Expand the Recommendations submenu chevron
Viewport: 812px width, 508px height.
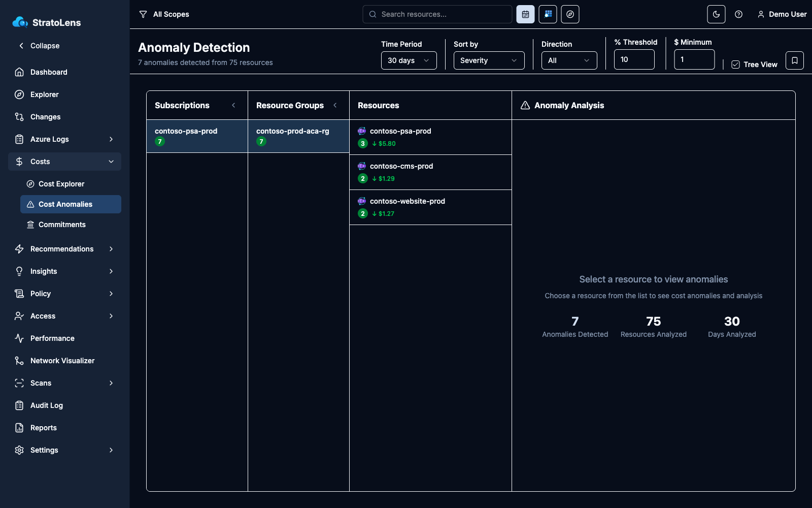pos(111,249)
